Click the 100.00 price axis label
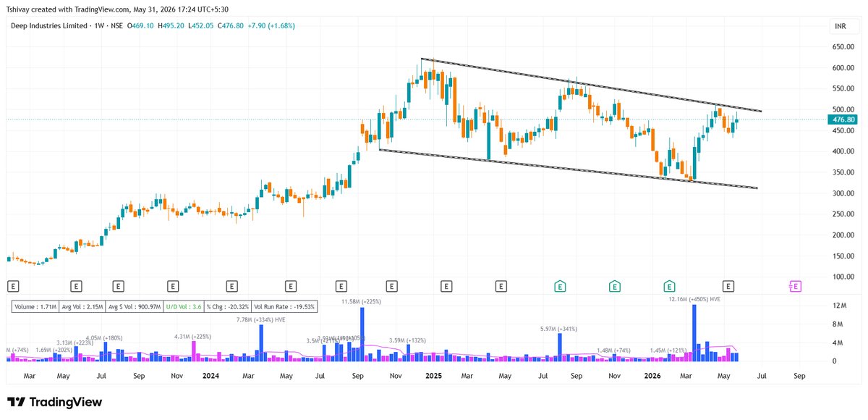The width and height of the screenshot is (868, 420). (x=843, y=278)
